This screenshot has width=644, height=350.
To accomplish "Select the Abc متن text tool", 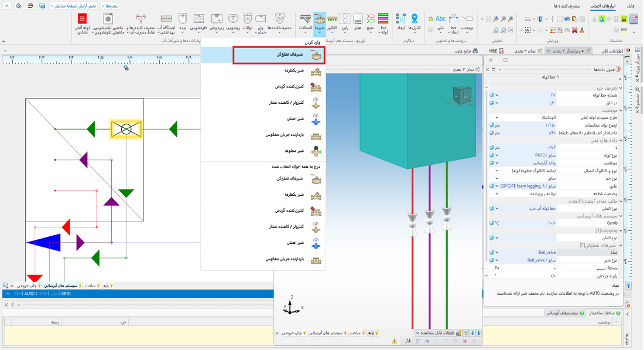I will [x=441, y=23].
